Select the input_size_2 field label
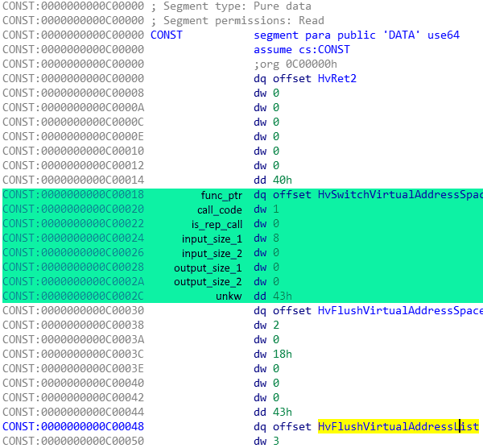The width and height of the screenshot is (483, 448). click(212, 254)
